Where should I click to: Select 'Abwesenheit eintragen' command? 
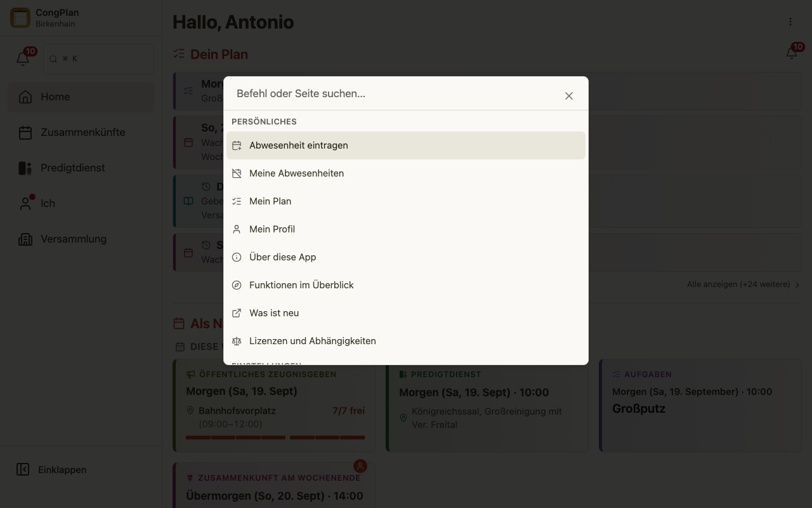[406, 145]
